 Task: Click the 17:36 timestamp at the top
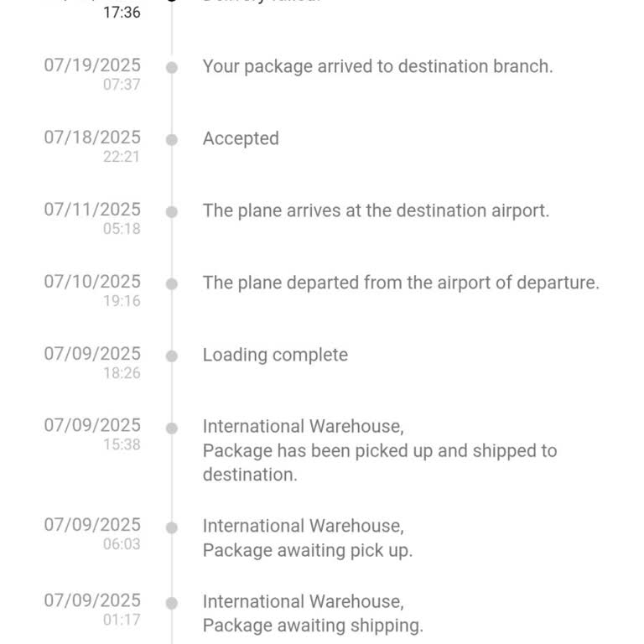[122, 13]
